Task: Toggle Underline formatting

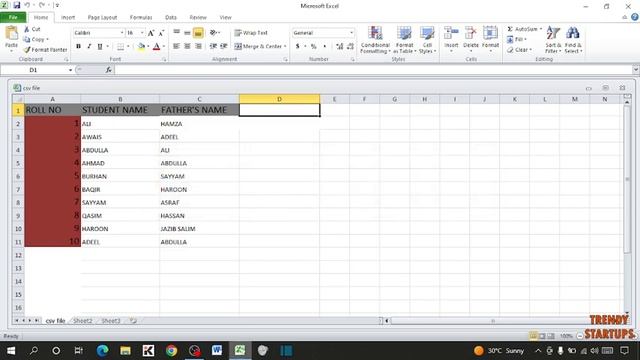Action: pyautogui.click(x=100, y=47)
